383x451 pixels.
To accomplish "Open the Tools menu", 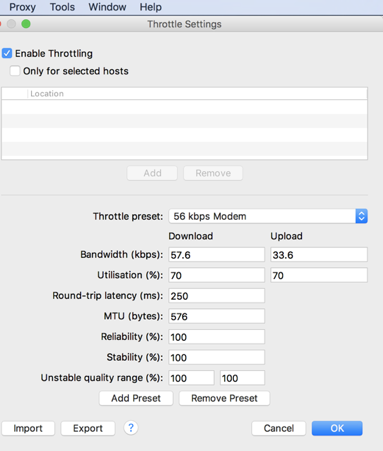I will click(62, 7).
